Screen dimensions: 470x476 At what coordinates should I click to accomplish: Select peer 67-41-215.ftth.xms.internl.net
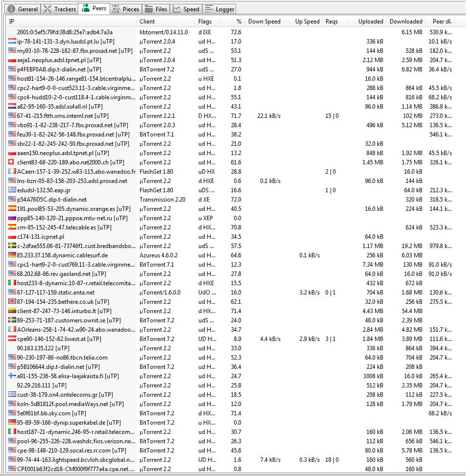(x=63, y=115)
